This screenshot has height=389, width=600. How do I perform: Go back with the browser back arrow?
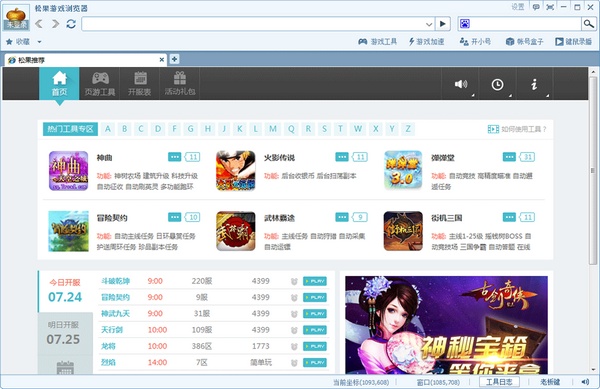pyautogui.click(x=39, y=24)
